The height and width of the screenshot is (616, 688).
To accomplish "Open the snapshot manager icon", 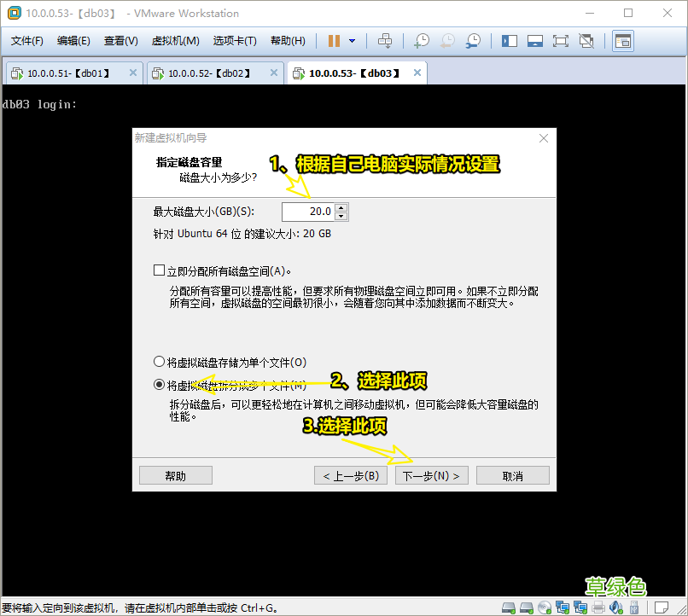I will [x=473, y=41].
